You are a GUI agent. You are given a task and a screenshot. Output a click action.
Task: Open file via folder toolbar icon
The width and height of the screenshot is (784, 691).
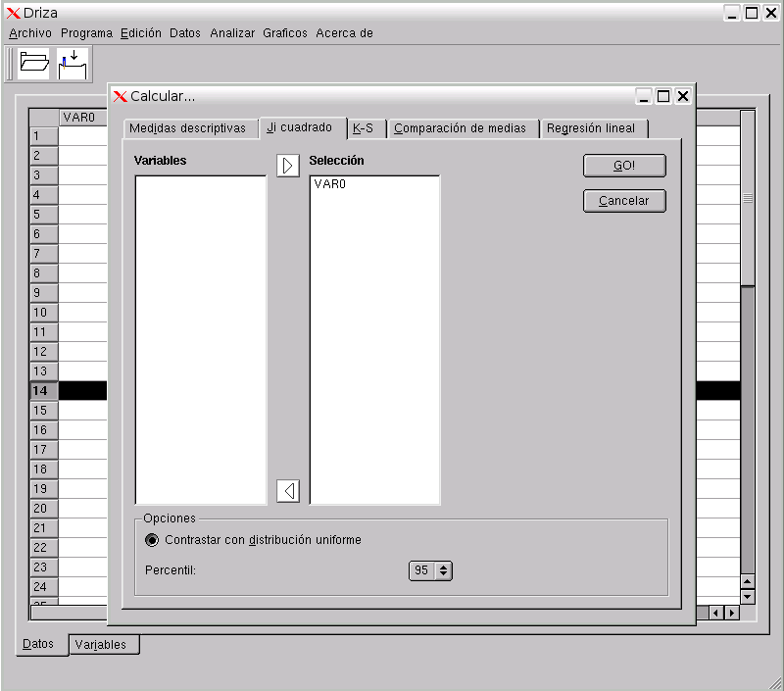pos(33,63)
